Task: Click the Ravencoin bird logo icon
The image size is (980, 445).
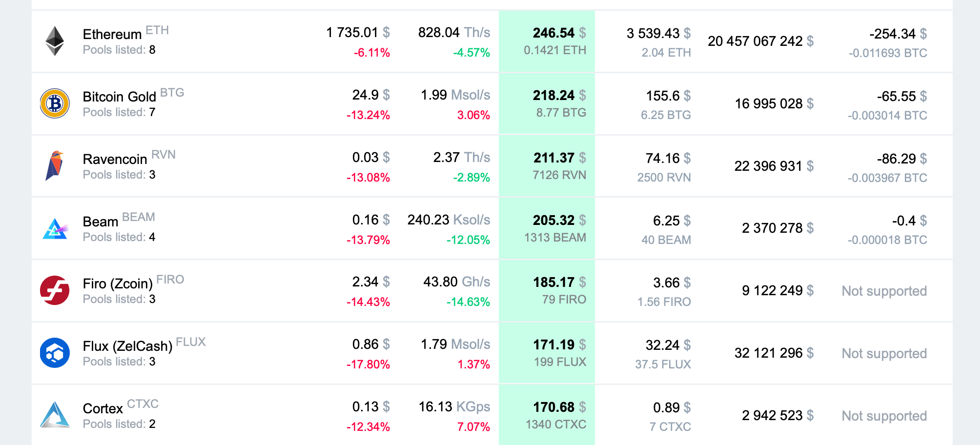Action: pyautogui.click(x=55, y=166)
